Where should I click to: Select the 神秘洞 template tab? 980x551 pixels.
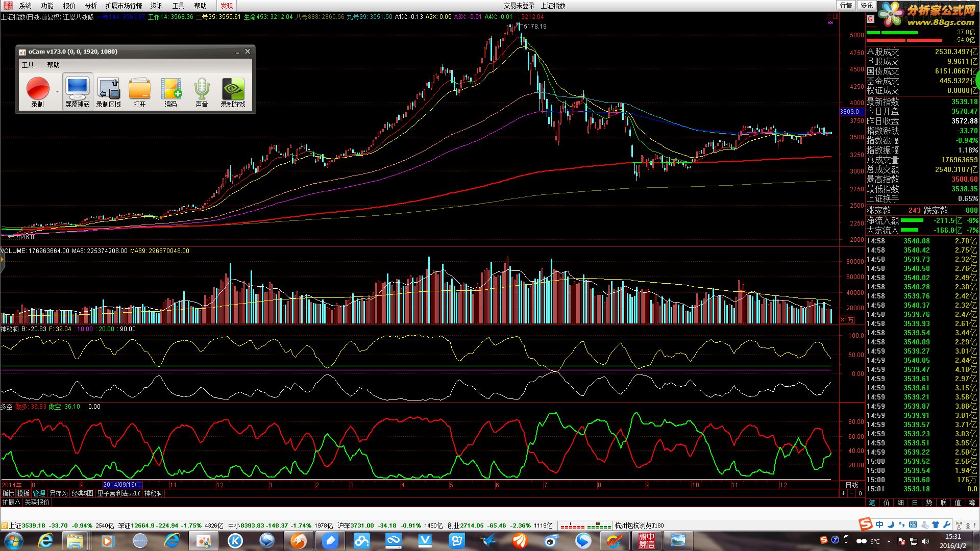tap(153, 493)
